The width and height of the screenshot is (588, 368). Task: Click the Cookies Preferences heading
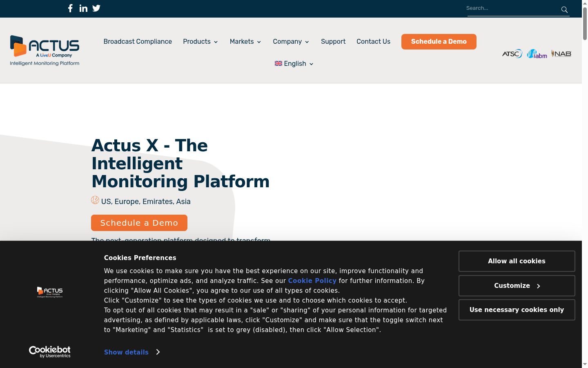pyautogui.click(x=140, y=258)
